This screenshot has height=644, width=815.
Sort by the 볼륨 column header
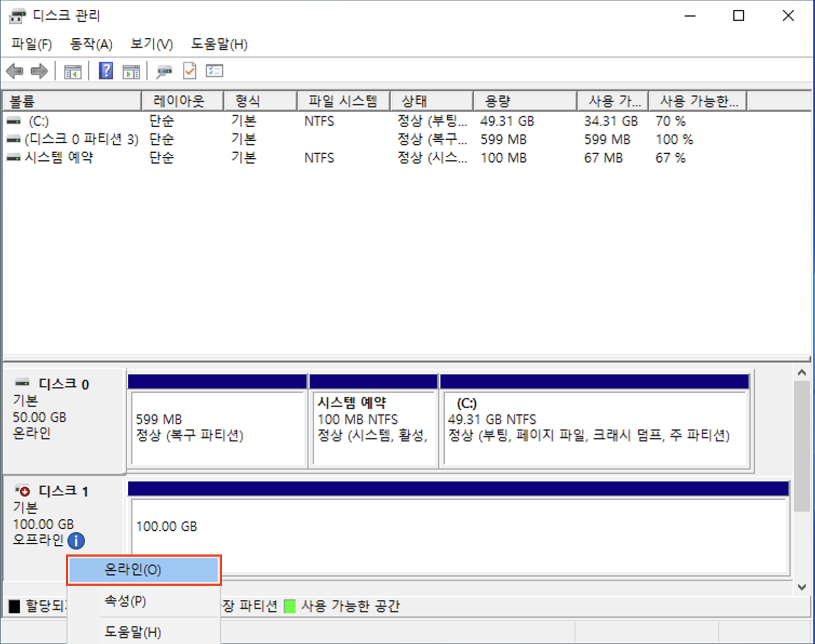(x=72, y=101)
